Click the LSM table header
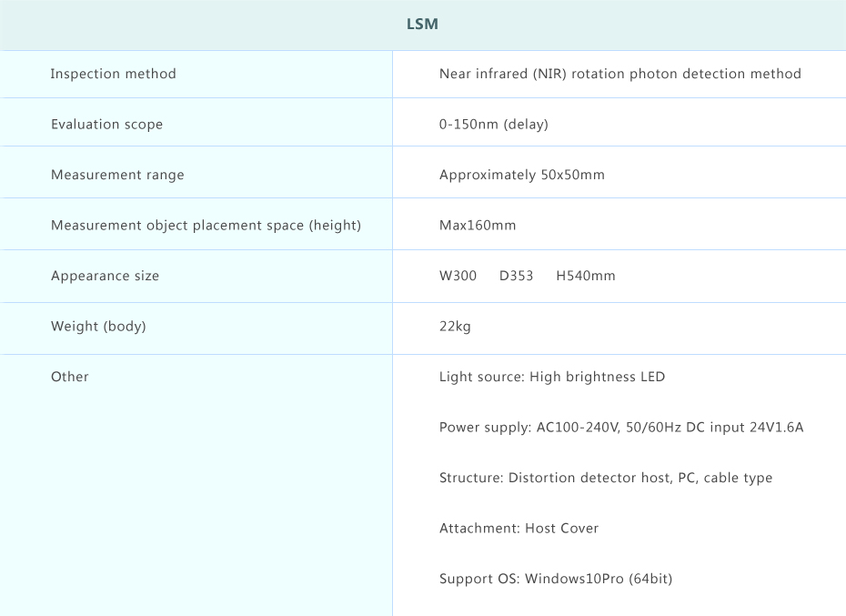The width and height of the screenshot is (846, 616). click(x=422, y=25)
